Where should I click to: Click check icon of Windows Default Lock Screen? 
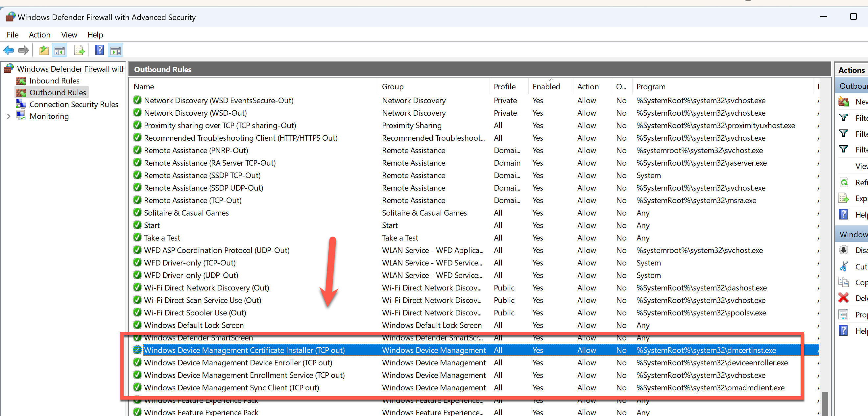coord(137,325)
